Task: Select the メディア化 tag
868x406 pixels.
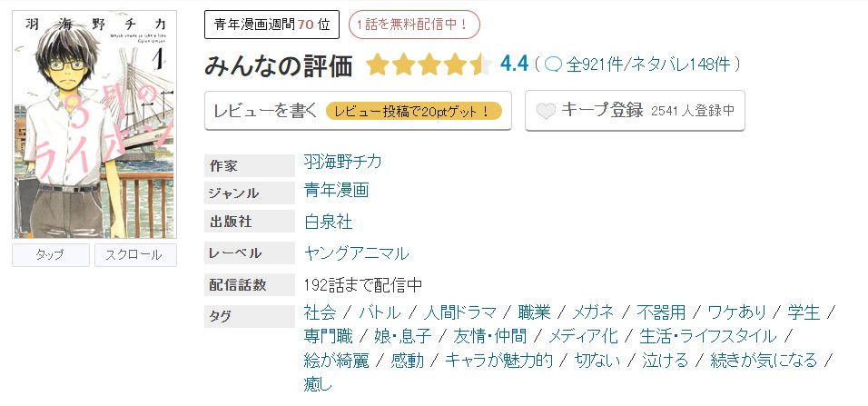Action: 584,336
